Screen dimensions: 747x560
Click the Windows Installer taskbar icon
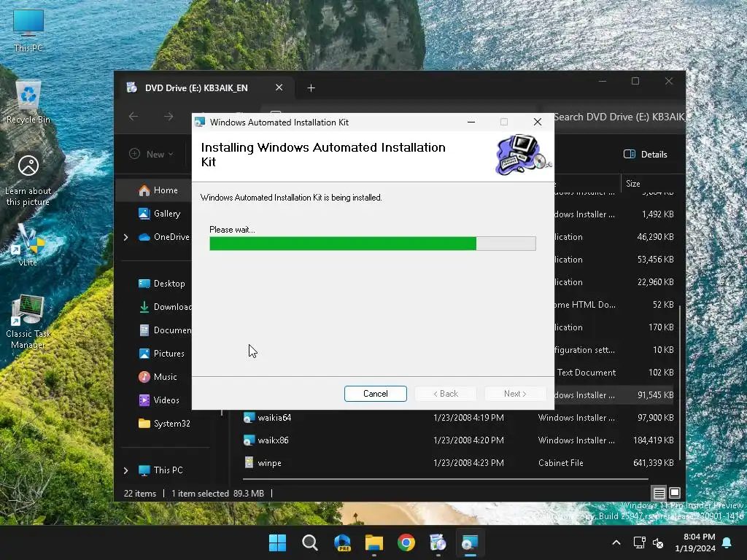point(471,542)
